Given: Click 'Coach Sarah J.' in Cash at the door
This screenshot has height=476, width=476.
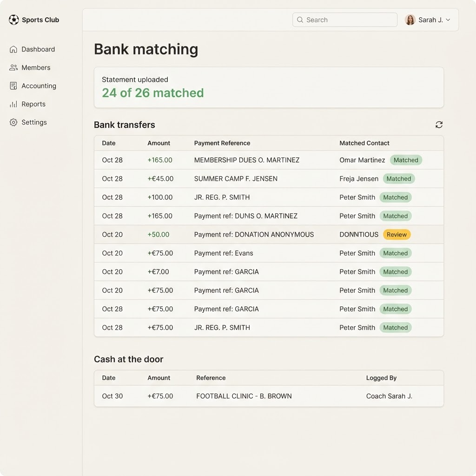Looking at the screenshot, I should coord(389,396).
